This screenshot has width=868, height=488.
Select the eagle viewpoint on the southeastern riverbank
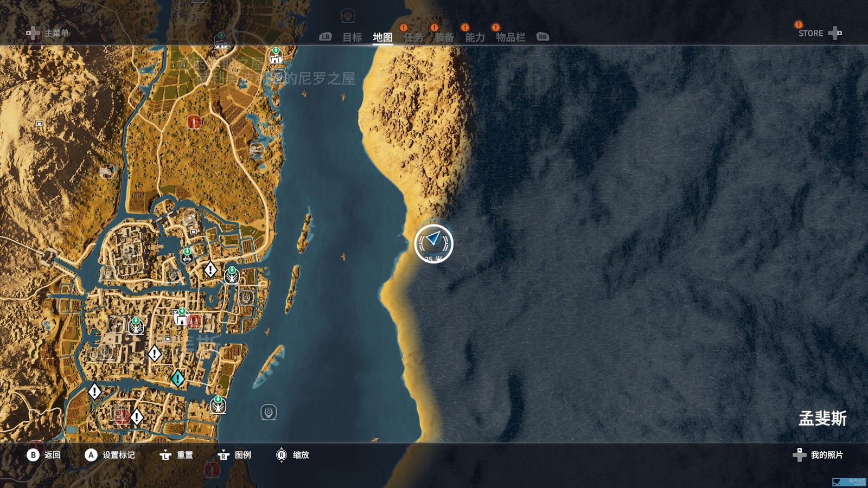point(218,404)
